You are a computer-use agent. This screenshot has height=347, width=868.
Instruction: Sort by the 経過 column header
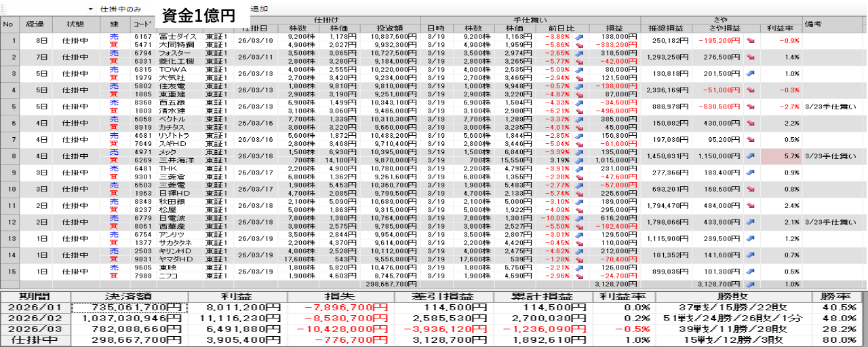click(x=35, y=24)
